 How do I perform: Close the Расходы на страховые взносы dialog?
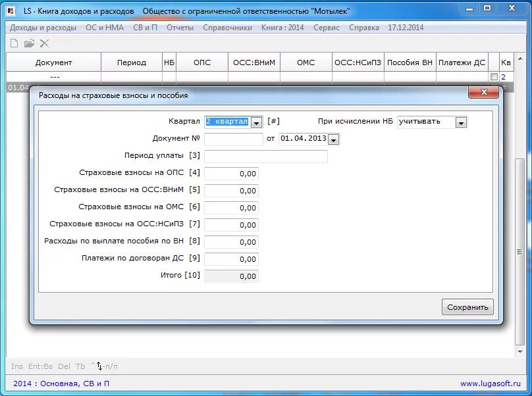[x=483, y=92]
